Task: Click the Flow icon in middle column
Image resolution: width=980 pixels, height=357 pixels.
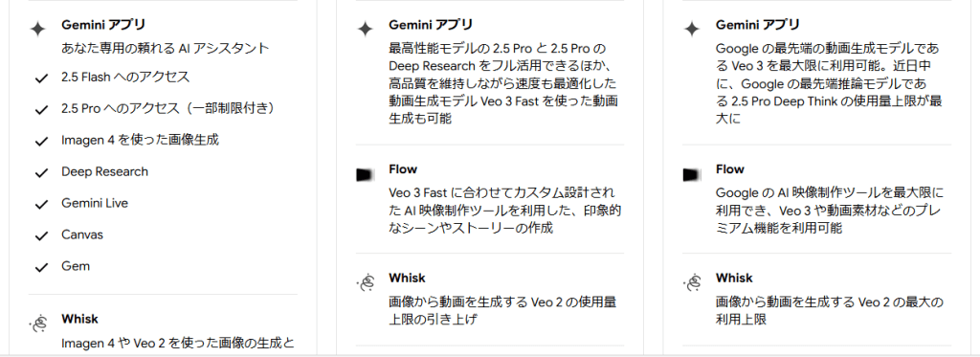Action: (x=365, y=174)
